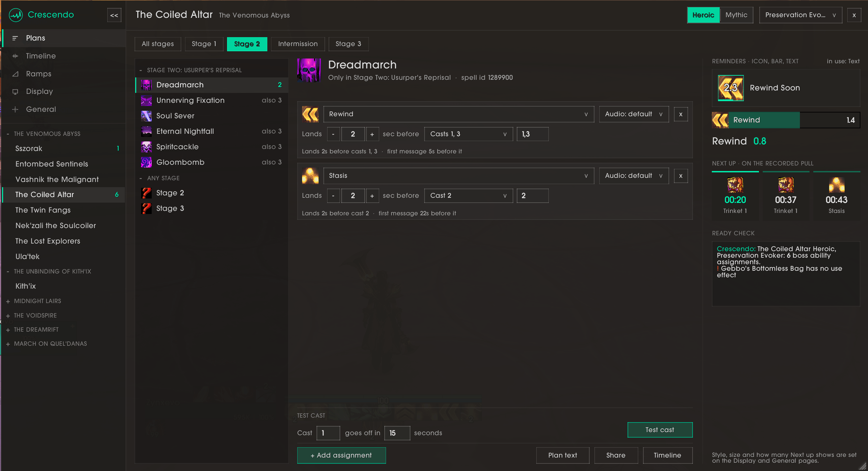This screenshot has height=471, width=868.
Task: Select the Spiritcackle skull icon
Action: [146, 147]
